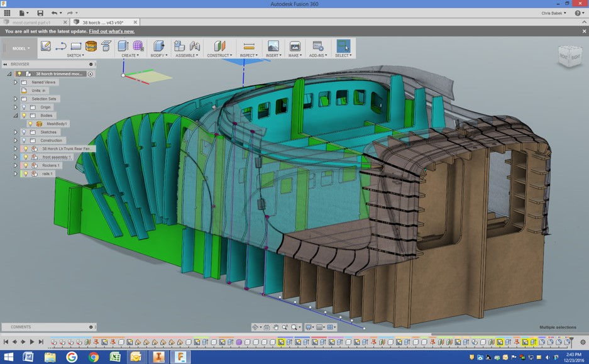Open the CREATE menu

tap(130, 55)
